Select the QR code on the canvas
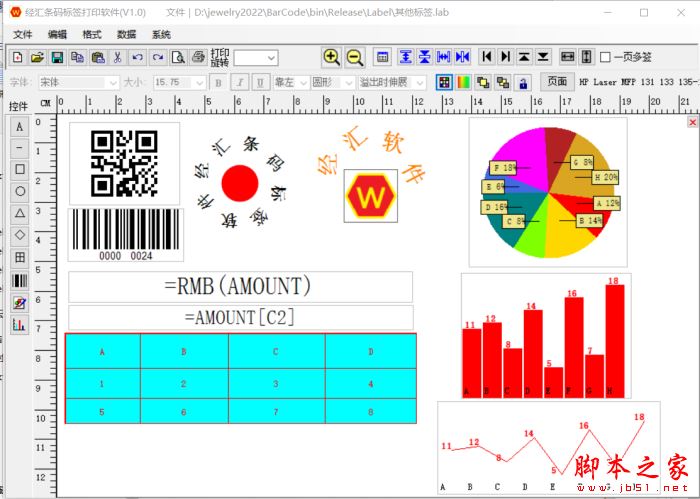The image size is (700, 499). pos(125,163)
